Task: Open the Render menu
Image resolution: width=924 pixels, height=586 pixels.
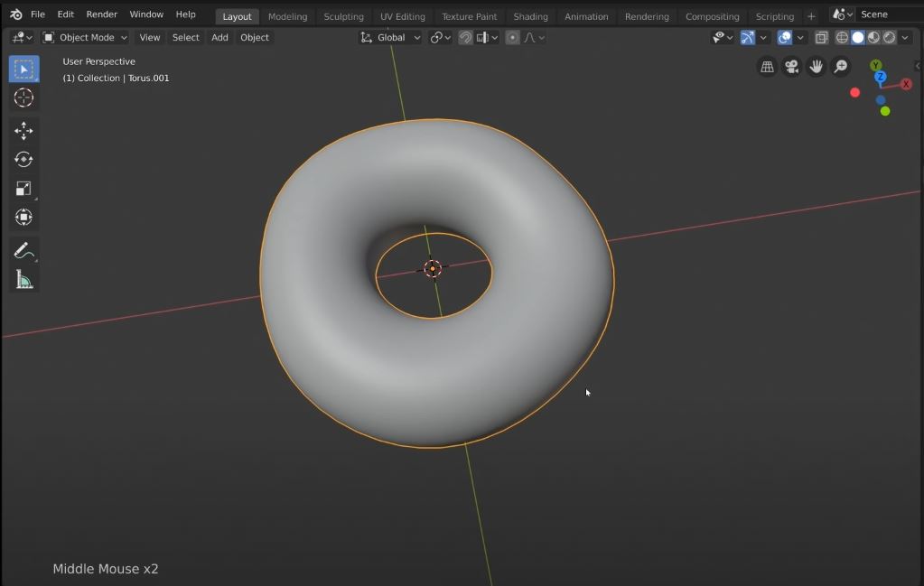Action: point(101,14)
